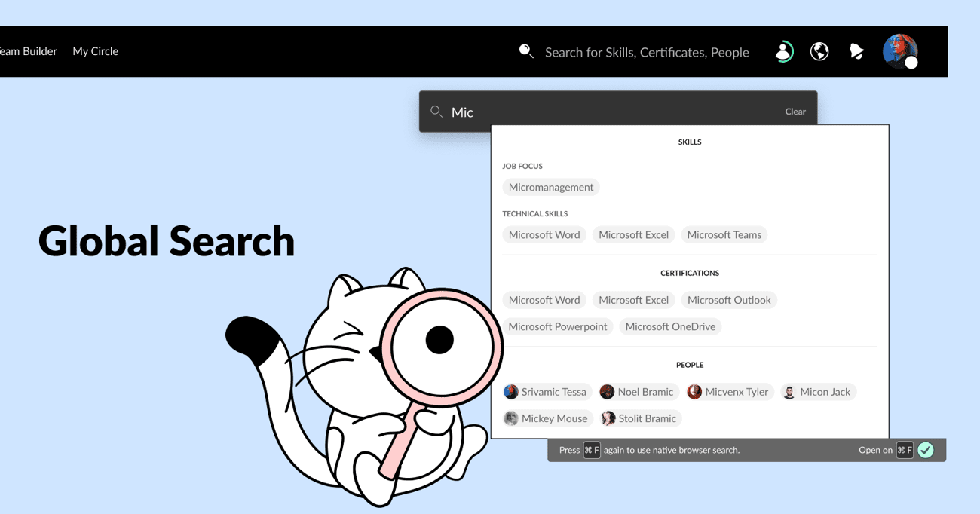Click the magnifier icon in the top navbar
The height and width of the screenshot is (514, 980).
tap(526, 51)
